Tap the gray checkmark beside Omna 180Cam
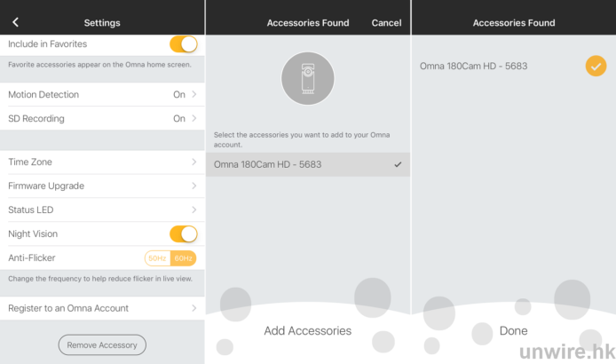 point(398,164)
